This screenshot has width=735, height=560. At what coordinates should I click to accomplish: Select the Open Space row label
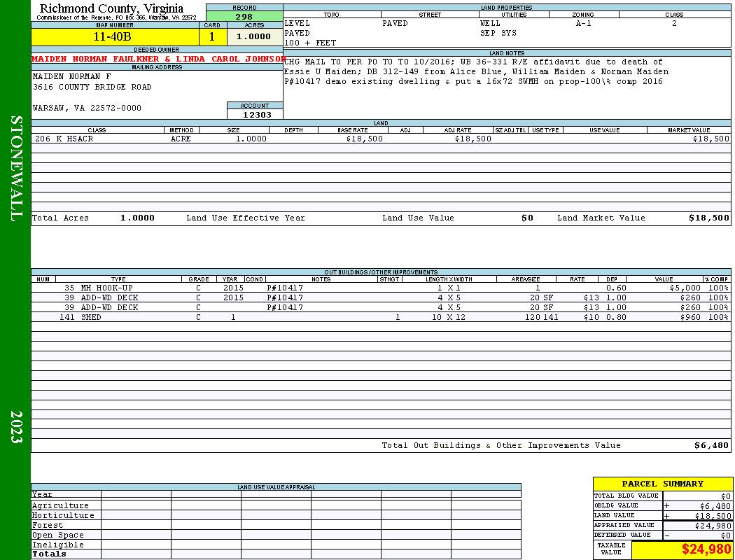(58, 535)
